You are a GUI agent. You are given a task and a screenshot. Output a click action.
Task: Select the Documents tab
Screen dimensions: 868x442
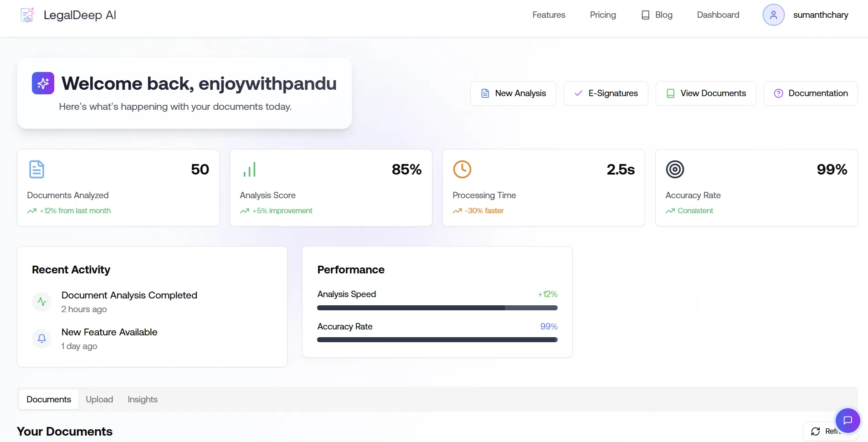point(49,400)
